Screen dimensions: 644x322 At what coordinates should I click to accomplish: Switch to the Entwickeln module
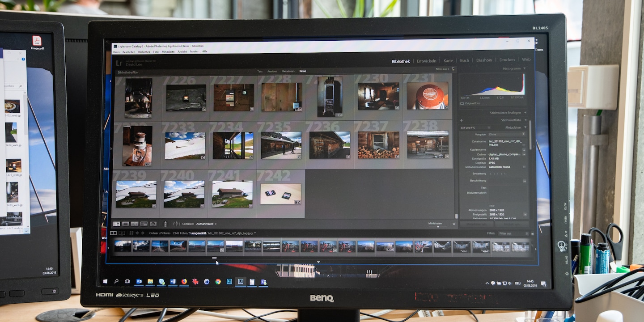(x=427, y=61)
